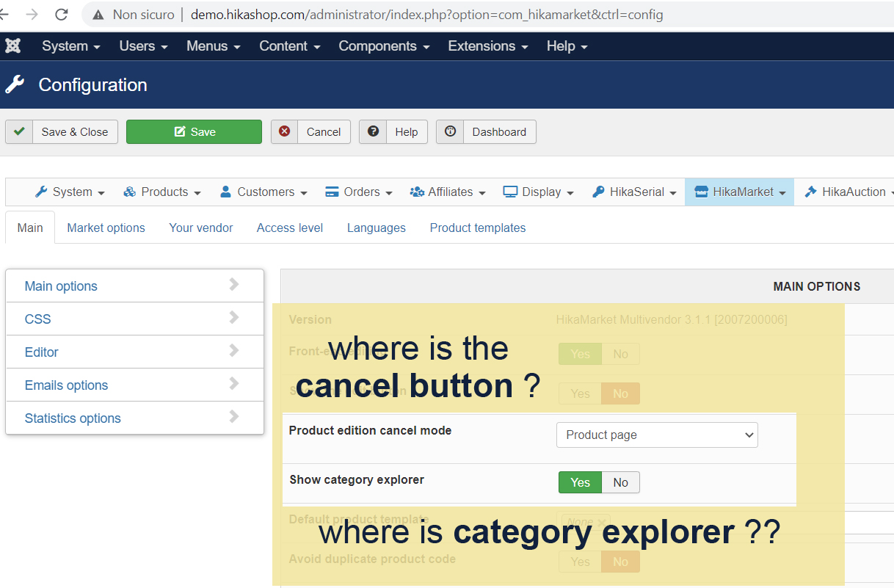
Task: Click the chevron beside Main options
Action: 234,285
